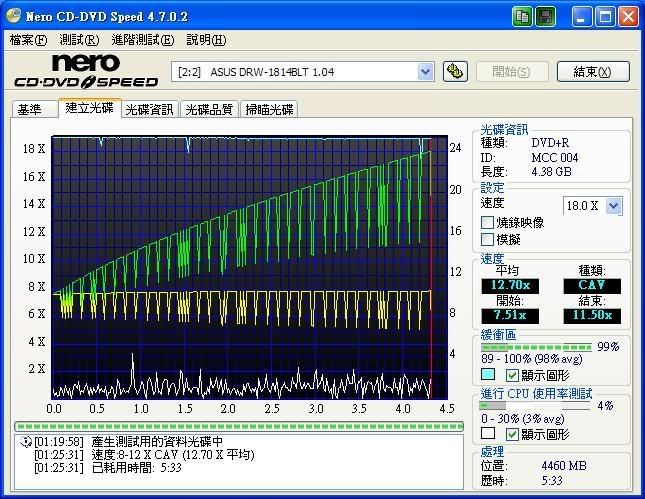
Task: Click the Nero CD-DVD Speed logo
Action: tap(86, 71)
